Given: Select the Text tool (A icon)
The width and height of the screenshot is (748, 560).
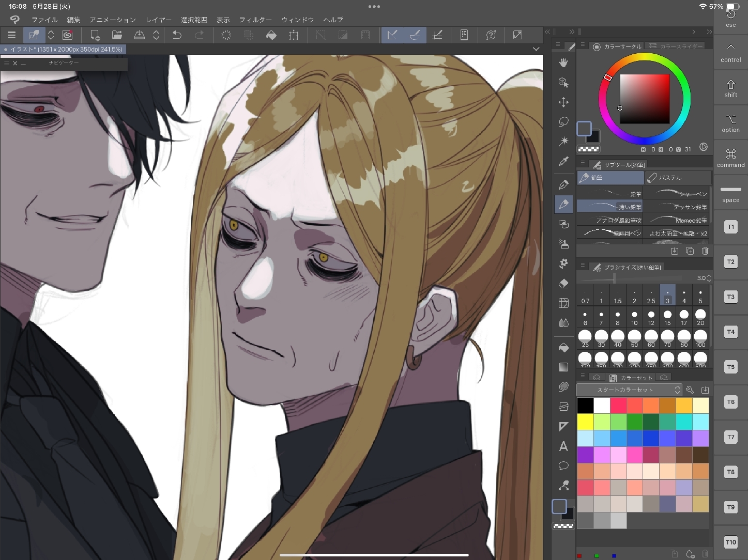Looking at the screenshot, I should [x=563, y=446].
